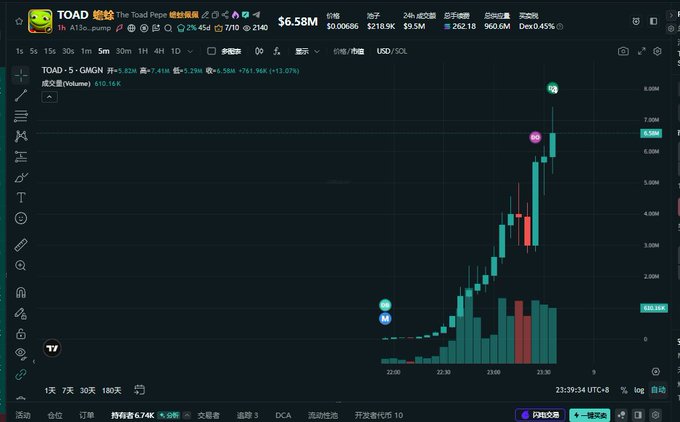
Task: Switch chart to 1D timeframe
Action: [x=176, y=51]
